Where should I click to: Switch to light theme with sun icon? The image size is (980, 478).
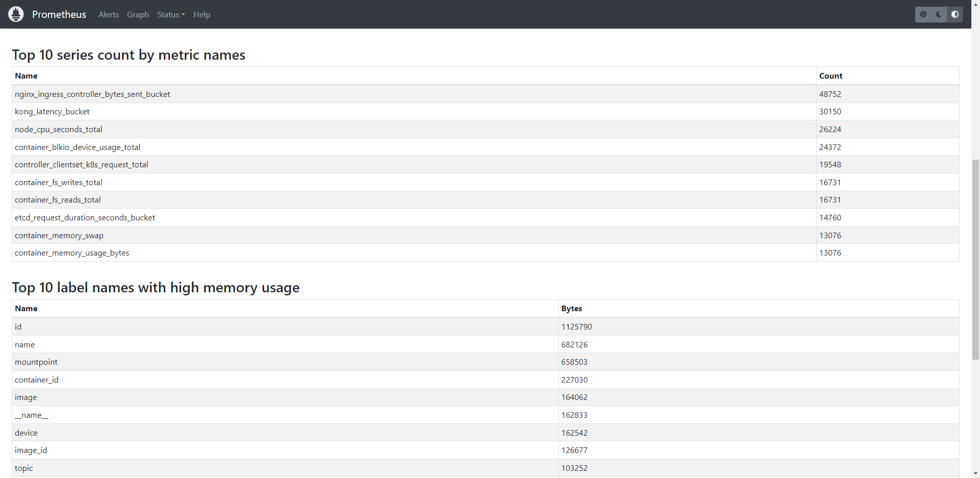923,14
